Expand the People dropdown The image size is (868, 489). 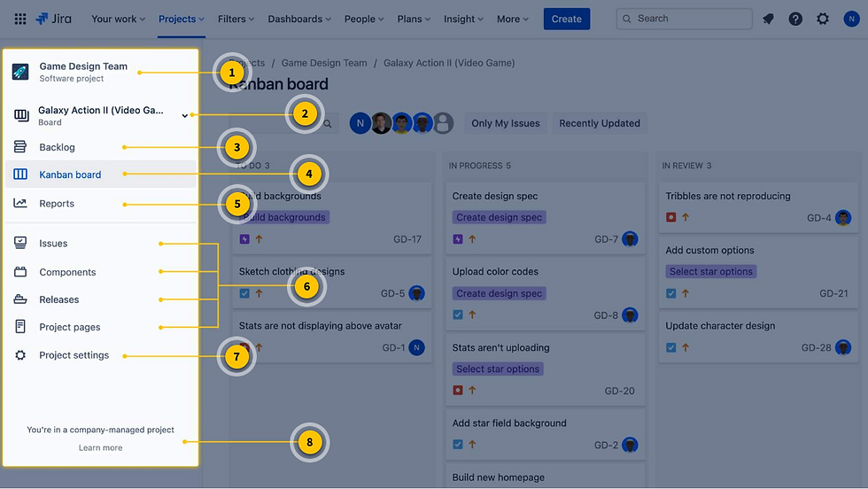(364, 19)
